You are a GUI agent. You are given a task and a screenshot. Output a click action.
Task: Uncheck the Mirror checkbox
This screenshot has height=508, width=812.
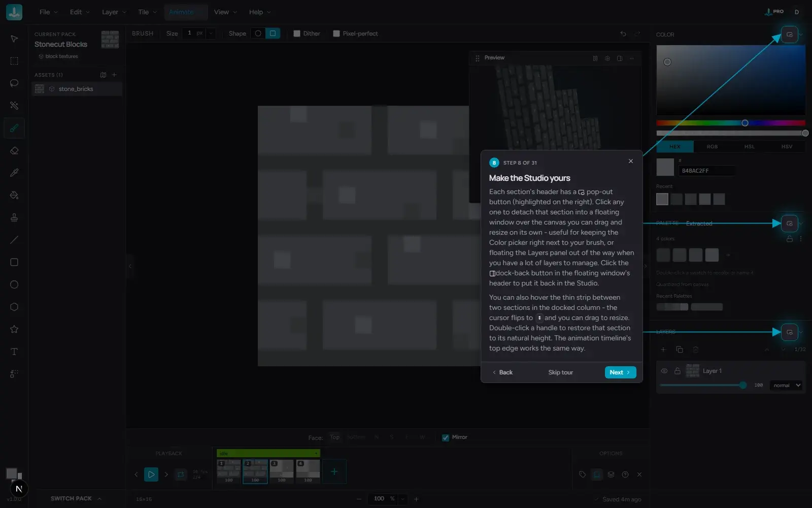click(445, 437)
